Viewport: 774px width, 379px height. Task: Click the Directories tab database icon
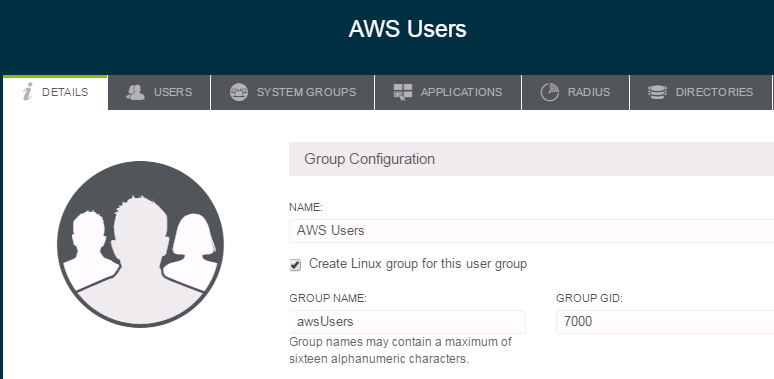pos(657,92)
